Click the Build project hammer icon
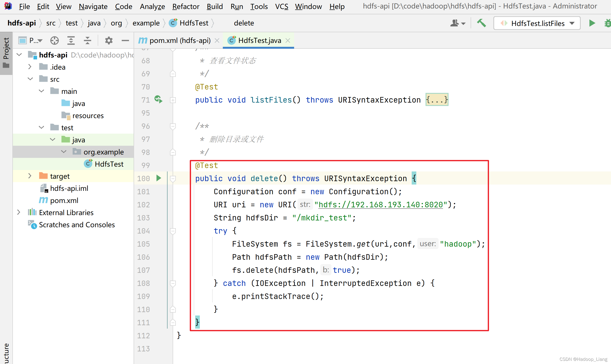 coord(482,23)
